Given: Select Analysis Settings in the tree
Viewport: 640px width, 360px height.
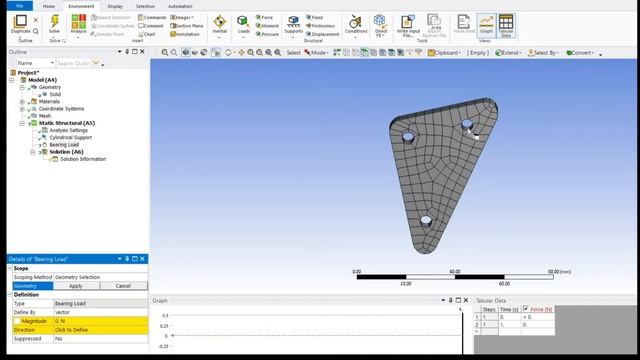Looking at the screenshot, I should click(69, 130).
